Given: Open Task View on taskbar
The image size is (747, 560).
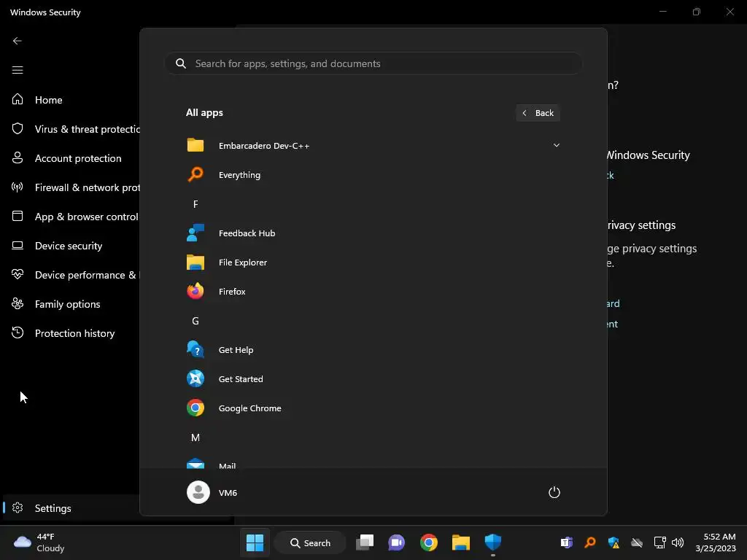Looking at the screenshot, I should click(x=365, y=542).
